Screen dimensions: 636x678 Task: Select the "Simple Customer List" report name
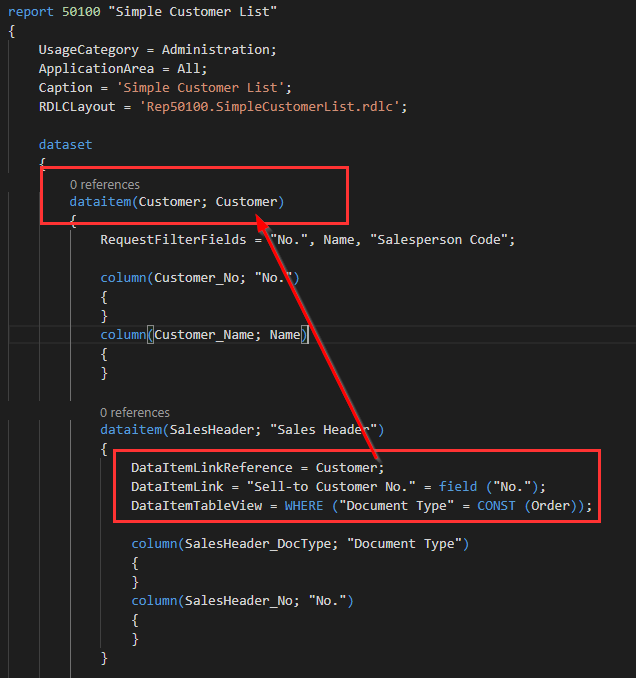pos(192,12)
